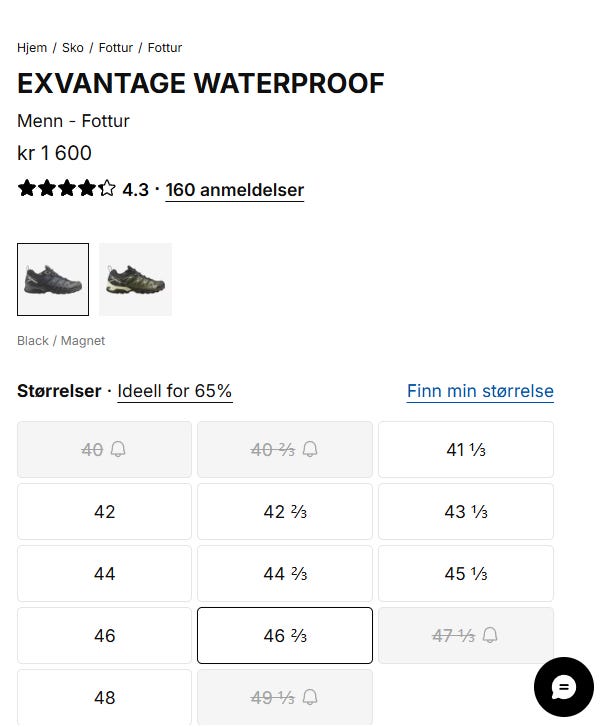Select size 41 ⅓
Image resolution: width=611 pixels, height=727 pixels.
pyautogui.click(x=466, y=450)
